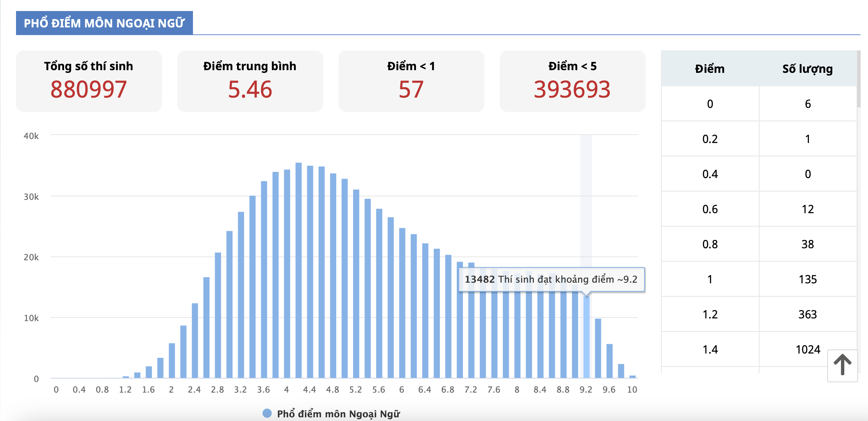The image size is (868, 421).
Task: Select the Điểm < 5 card showing 393693
Action: 572,81
